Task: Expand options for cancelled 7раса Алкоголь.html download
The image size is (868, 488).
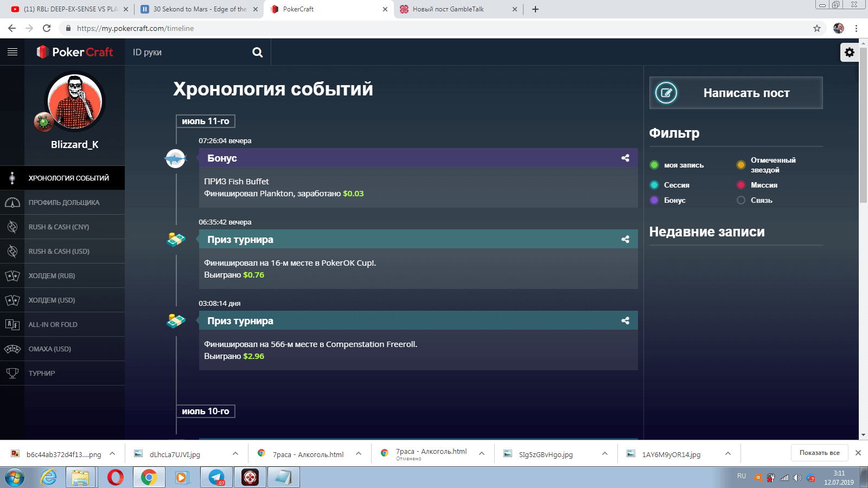Action: coord(482,453)
